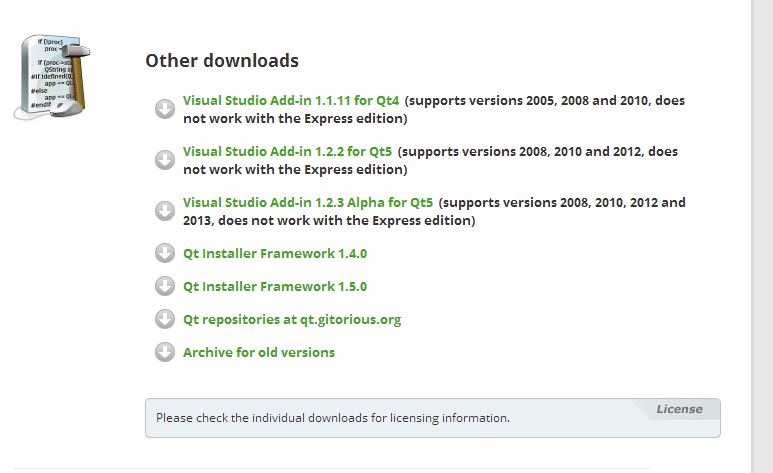Viewport: 773px width, 473px height.
Task: Click download arrow beside Qt Installer Framework 1.4.0
Action: coord(165,253)
